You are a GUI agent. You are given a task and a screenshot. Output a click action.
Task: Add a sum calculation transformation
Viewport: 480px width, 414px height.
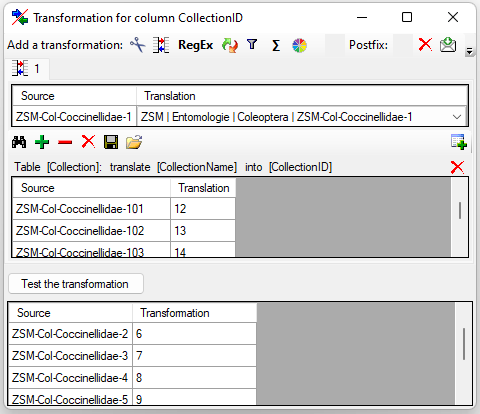[x=276, y=45]
